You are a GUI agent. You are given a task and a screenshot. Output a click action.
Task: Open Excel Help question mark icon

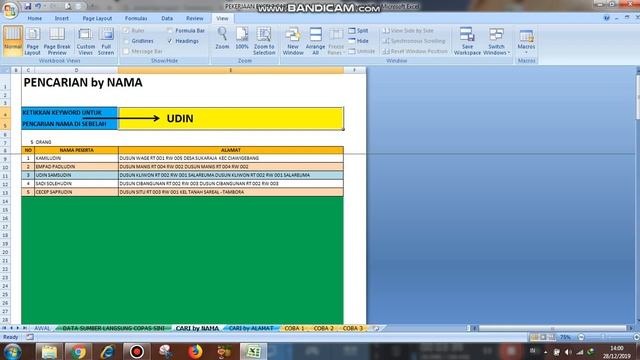pos(607,18)
